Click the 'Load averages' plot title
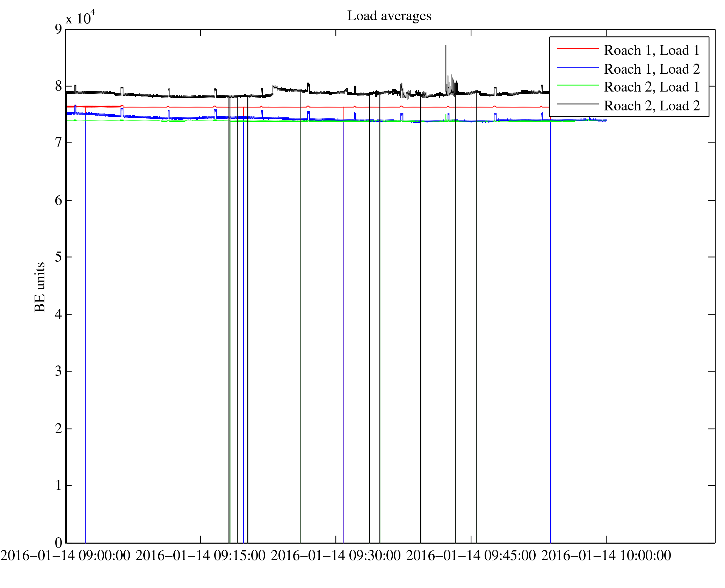The image size is (725, 588). click(x=389, y=16)
